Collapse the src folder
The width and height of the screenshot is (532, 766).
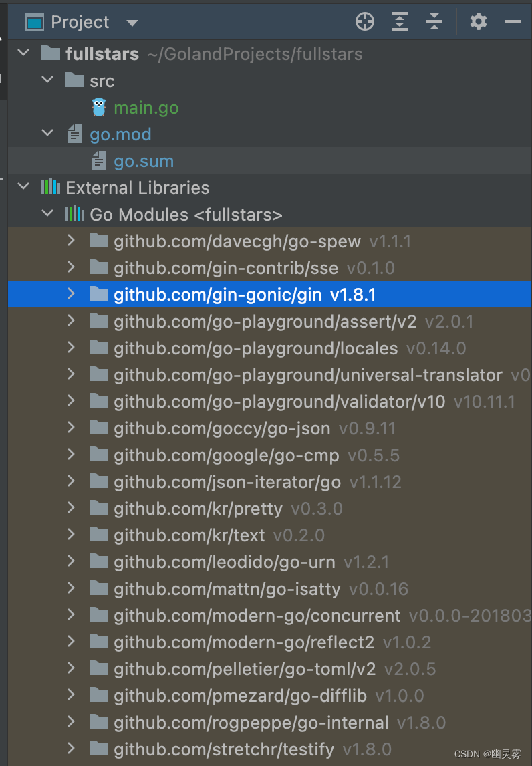point(47,80)
